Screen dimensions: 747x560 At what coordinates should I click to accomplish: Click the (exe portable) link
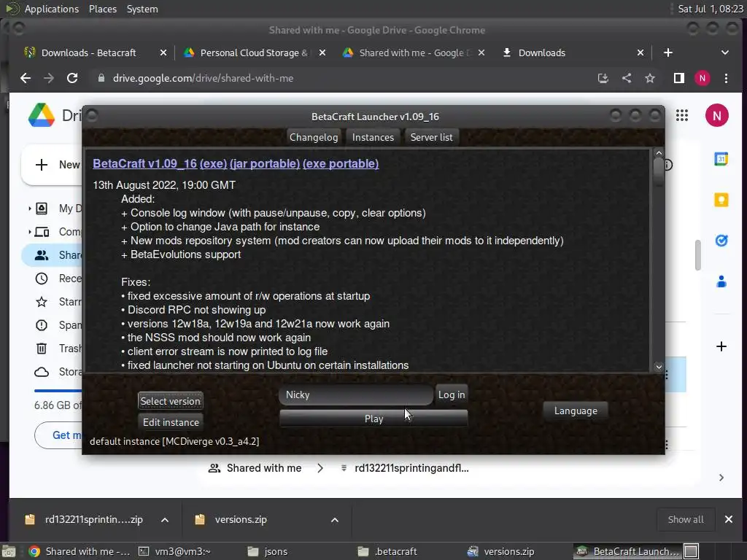pyautogui.click(x=341, y=163)
